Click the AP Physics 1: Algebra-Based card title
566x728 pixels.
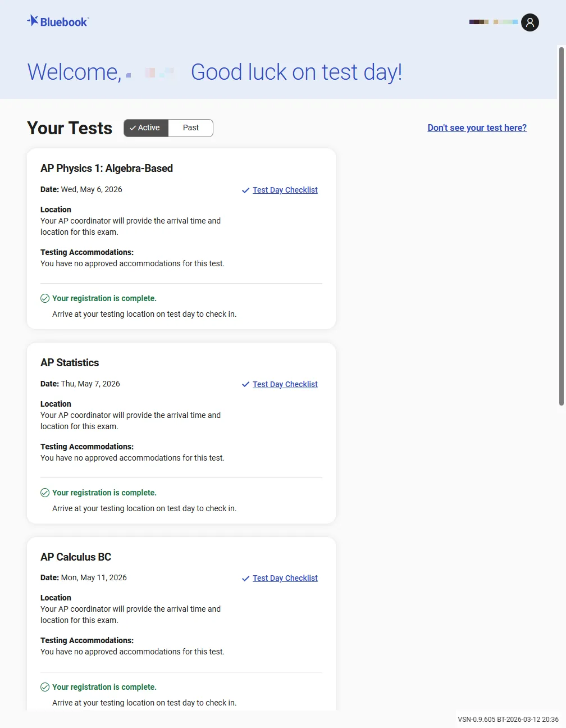(x=107, y=169)
